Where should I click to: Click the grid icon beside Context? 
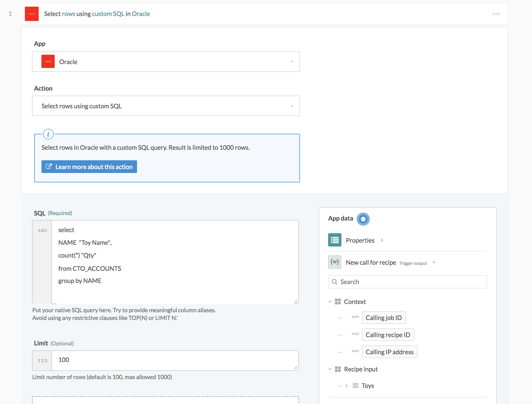coord(338,301)
